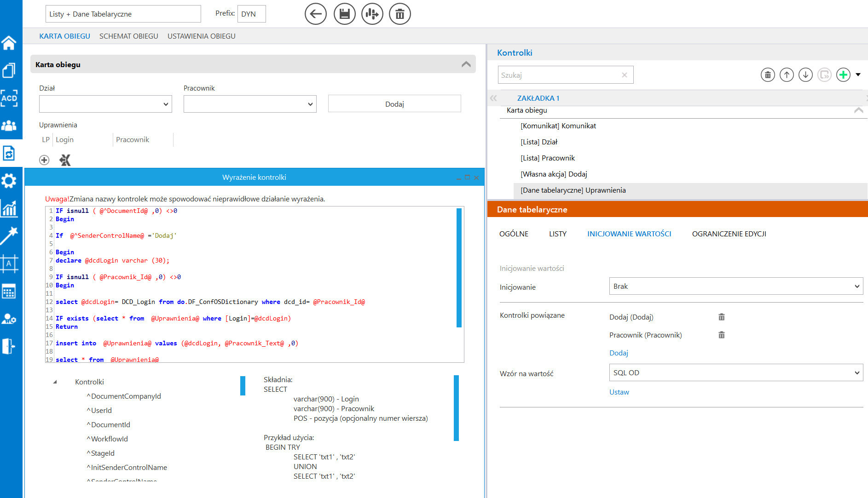The width and height of the screenshot is (868, 498).
Task: Open the home icon in left sidebar
Action: click(9, 43)
